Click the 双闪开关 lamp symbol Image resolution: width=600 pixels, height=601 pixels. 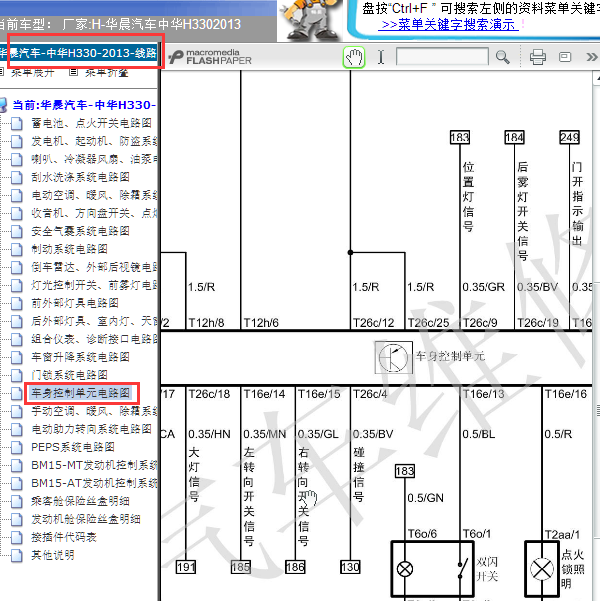[x=405, y=569]
